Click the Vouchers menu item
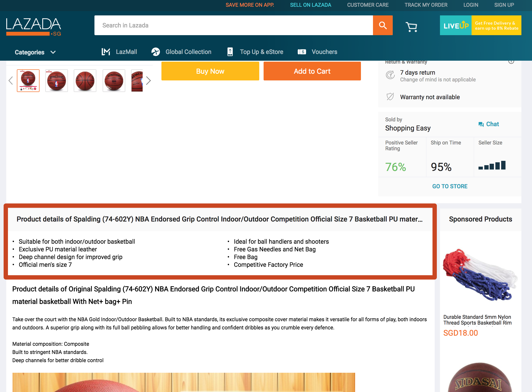Viewport: 532px width, 392px height. 324,52
